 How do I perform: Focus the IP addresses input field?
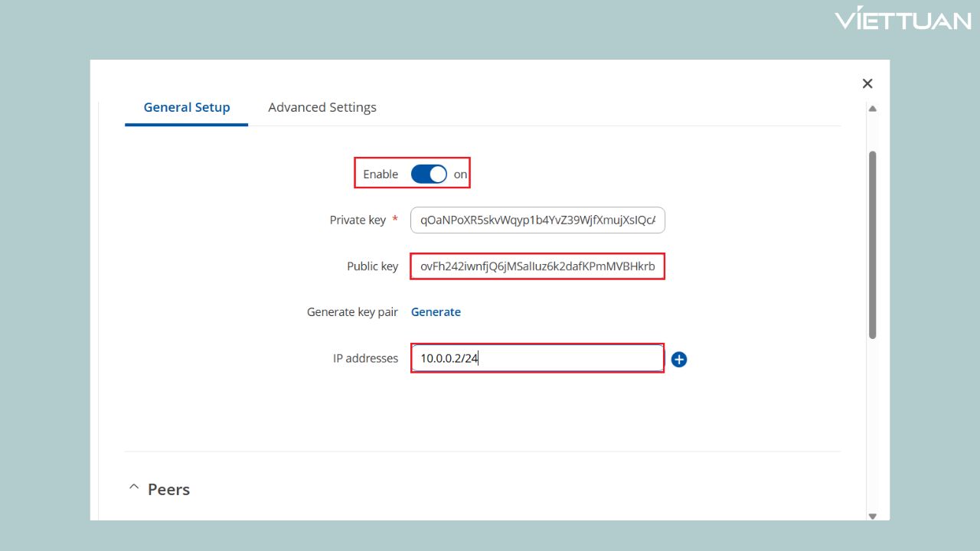tap(537, 358)
